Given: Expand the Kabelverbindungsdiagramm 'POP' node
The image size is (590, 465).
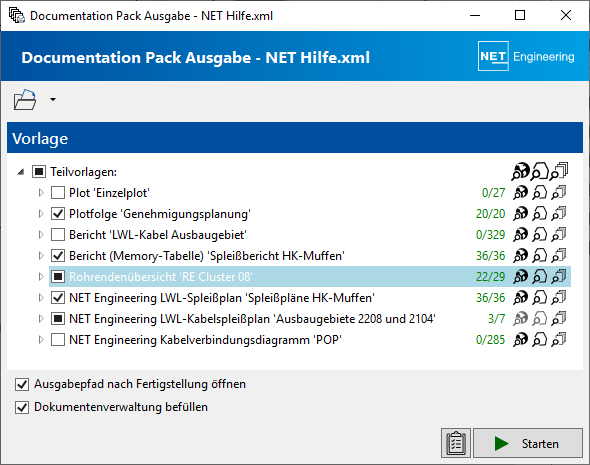Looking at the screenshot, I should point(41,340).
